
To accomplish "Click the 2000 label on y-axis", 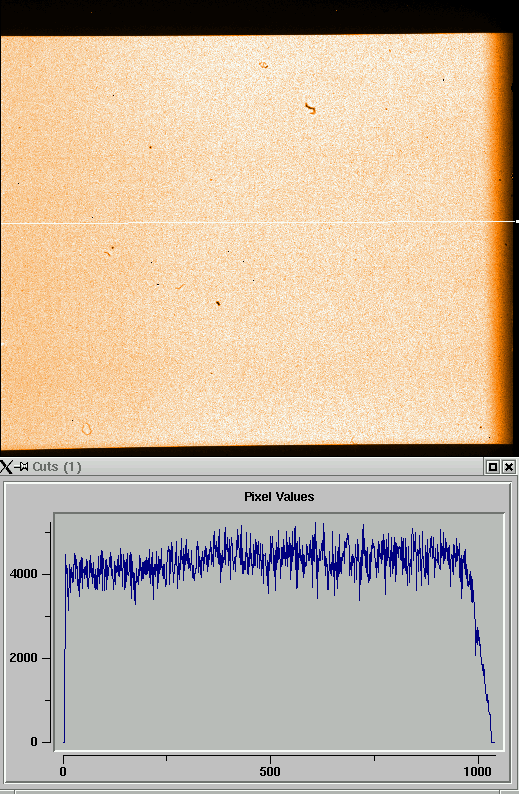I will pyautogui.click(x=23, y=658).
